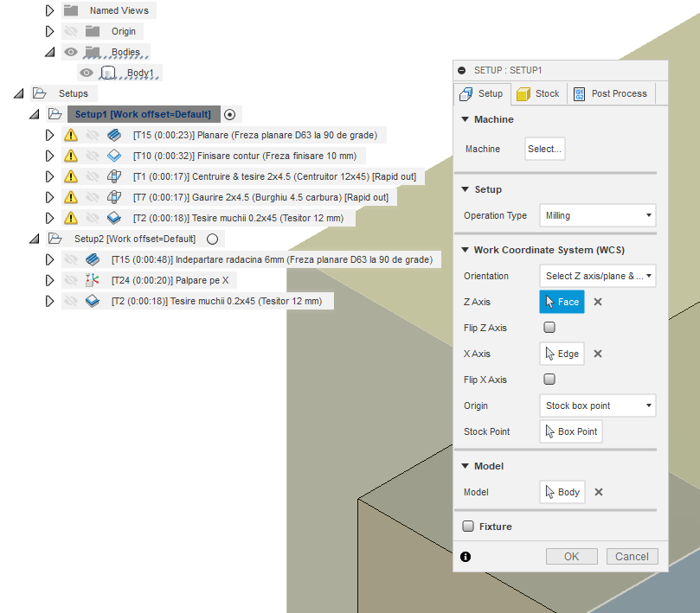Viewport: 700px width, 613px height.
Task: Switch to the Post Process tab
Action: (x=611, y=93)
